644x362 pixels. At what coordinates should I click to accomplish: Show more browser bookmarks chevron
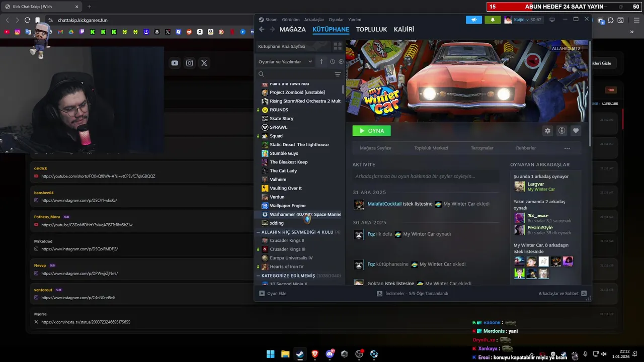[x=632, y=32]
